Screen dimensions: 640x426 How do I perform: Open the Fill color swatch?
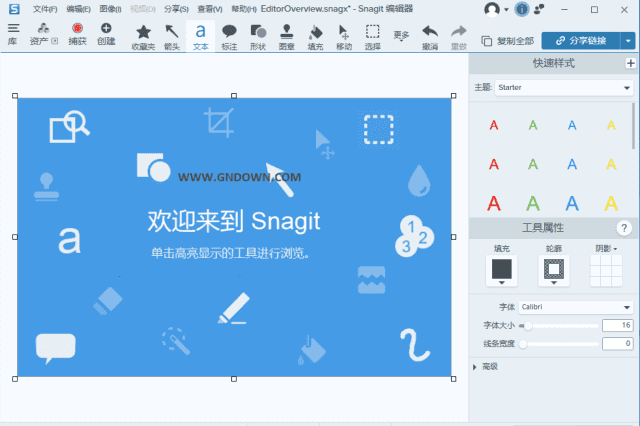(502, 271)
